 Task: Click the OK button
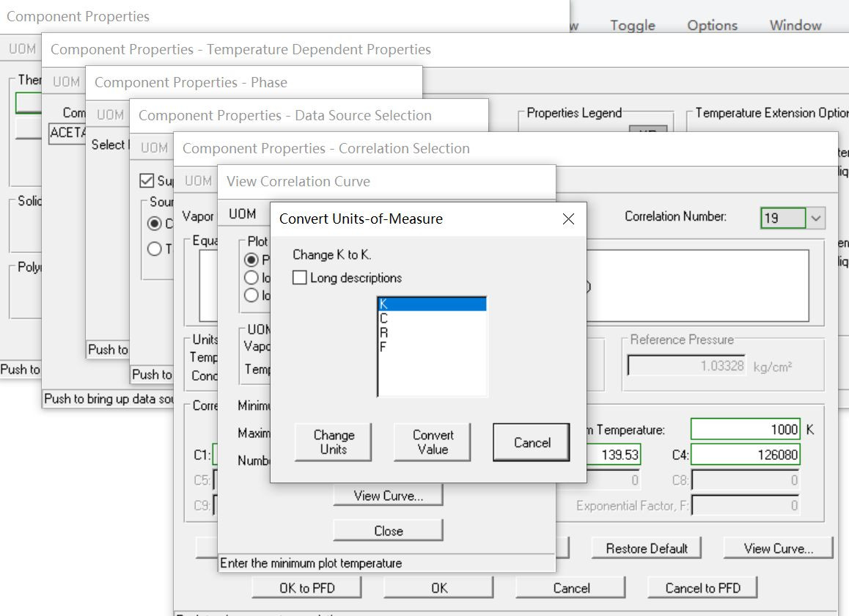pyautogui.click(x=439, y=588)
